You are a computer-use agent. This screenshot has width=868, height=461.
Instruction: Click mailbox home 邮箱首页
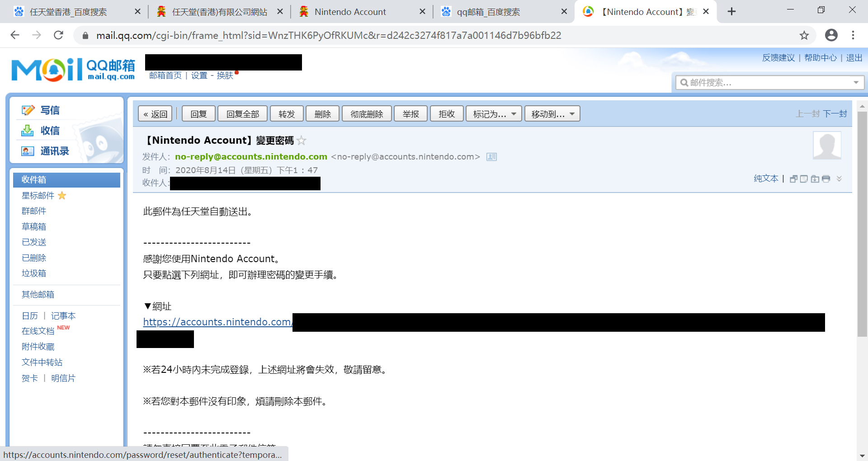point(165,75)
